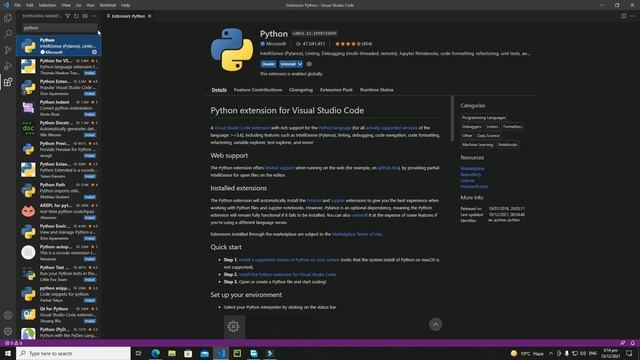This screenshot has height=360, width=640.
Task: Open Mail app from taskbar
Action: 204,353
